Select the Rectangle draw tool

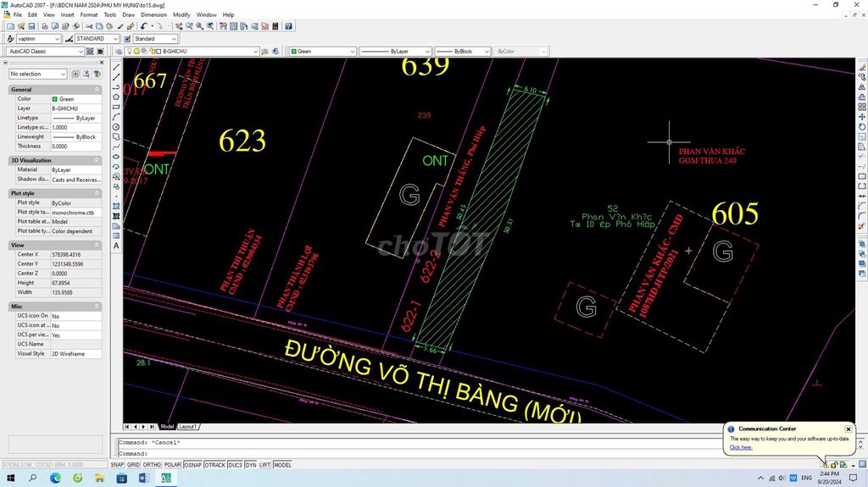(116, 107)
